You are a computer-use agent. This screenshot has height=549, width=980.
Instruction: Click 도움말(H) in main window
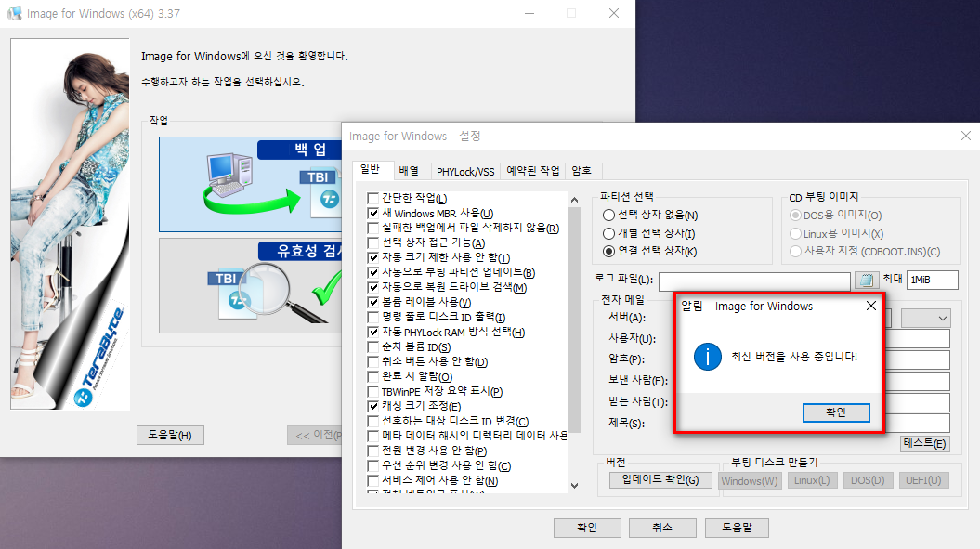tap(170, 435)
